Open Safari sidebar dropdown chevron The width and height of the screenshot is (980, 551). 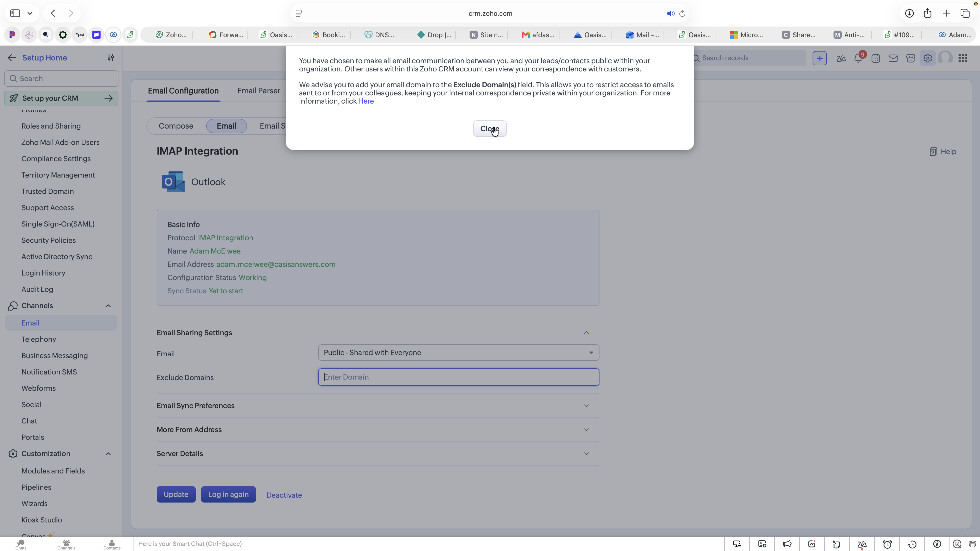click(30, 13)
